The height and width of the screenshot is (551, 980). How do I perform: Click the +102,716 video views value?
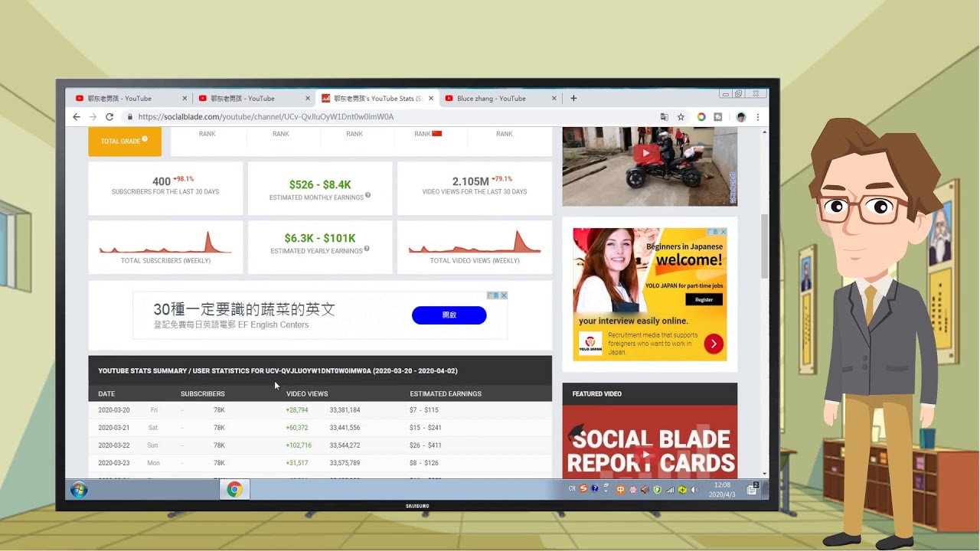pyautogui.click(x=299, y=445)
